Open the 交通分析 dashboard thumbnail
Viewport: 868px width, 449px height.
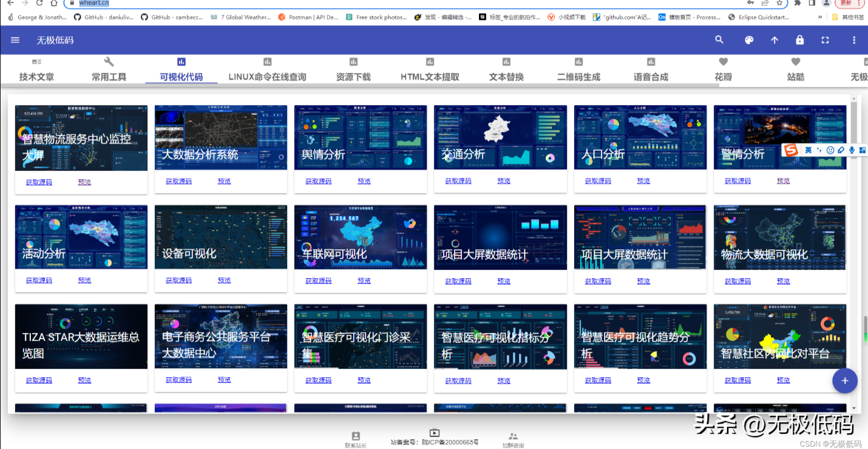tap(500, 137)
